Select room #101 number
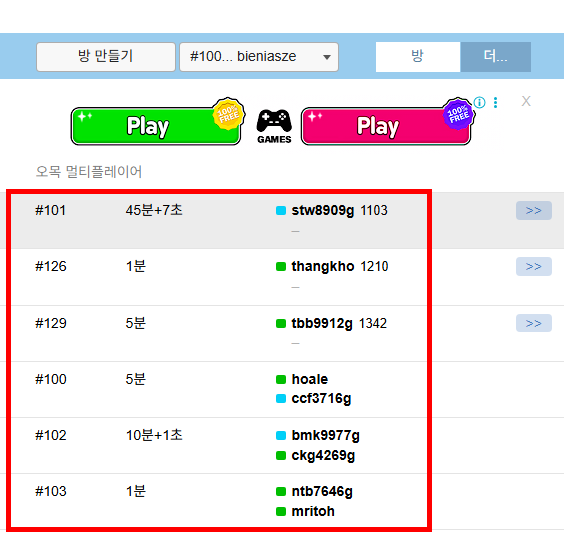Image resolution: width=564 pixels, height=534 pixels. click(50, 210)
